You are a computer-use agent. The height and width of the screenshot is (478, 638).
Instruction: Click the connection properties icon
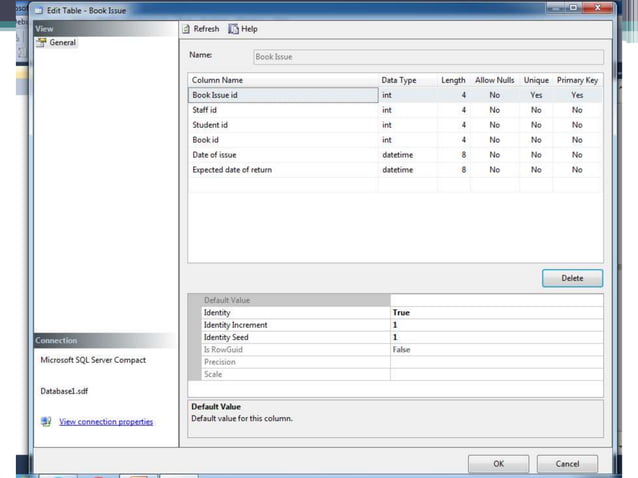[x=46, y=422]
